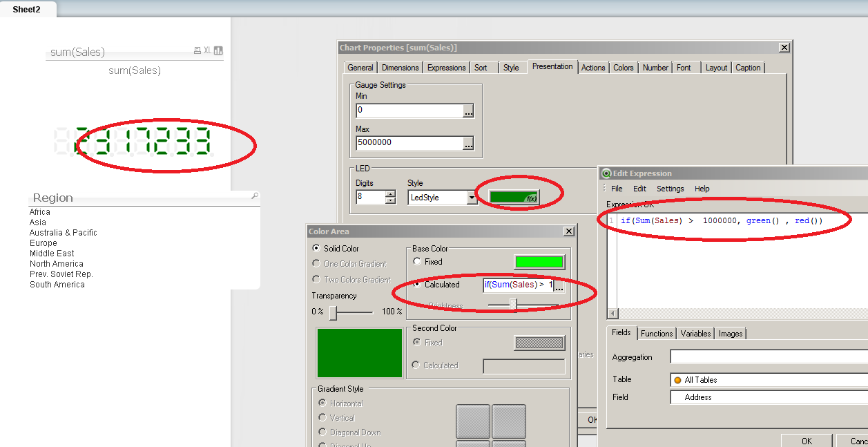Click the Max field containing 5000000
The width and height of the screenshot is (868, 447).
point(409,144)
